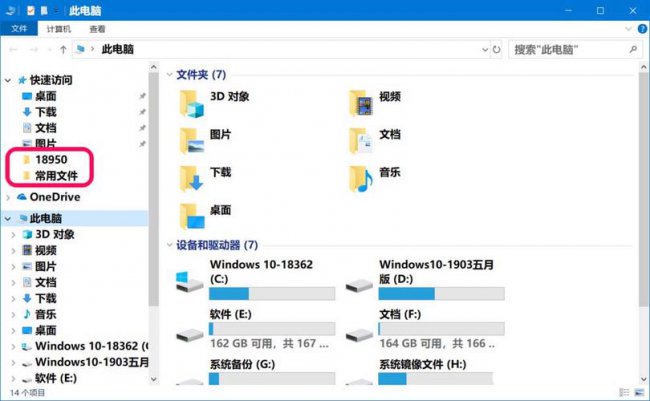Collapse the 快速访问 tree node
The width and height of the screenshot is (650, 401).
point(8,80)
